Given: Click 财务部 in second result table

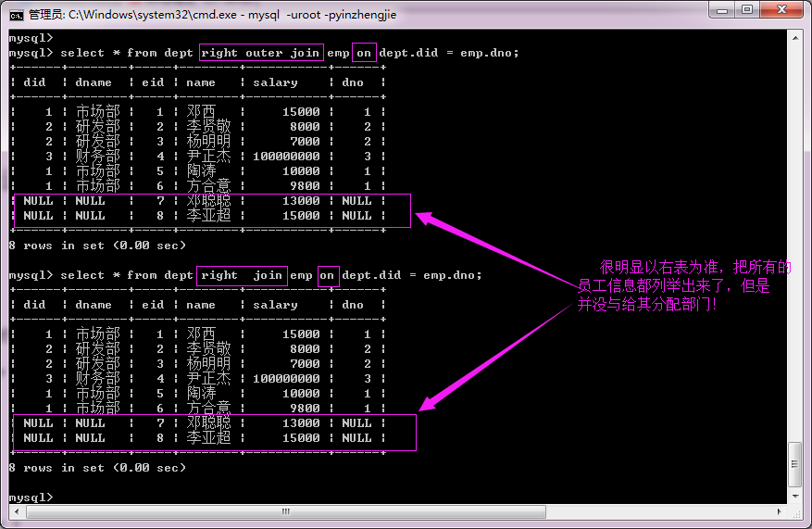Looking at the screenshot, I should (98, 378).
